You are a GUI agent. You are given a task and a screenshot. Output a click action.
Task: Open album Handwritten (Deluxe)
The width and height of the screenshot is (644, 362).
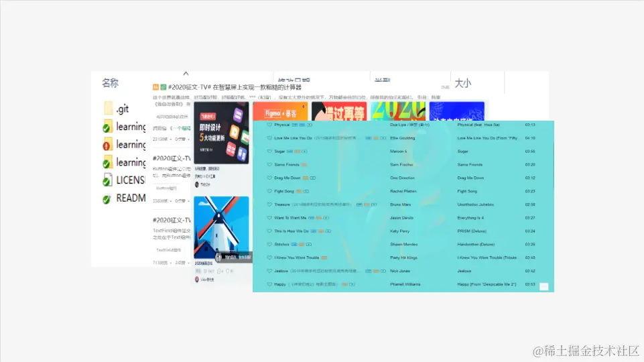click(476, 244)
